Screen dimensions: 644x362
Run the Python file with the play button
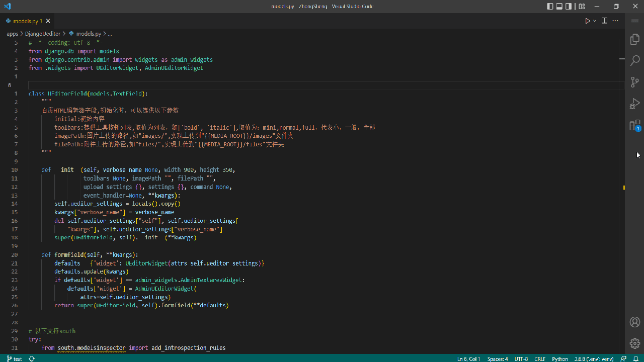(x=587, y=21)
